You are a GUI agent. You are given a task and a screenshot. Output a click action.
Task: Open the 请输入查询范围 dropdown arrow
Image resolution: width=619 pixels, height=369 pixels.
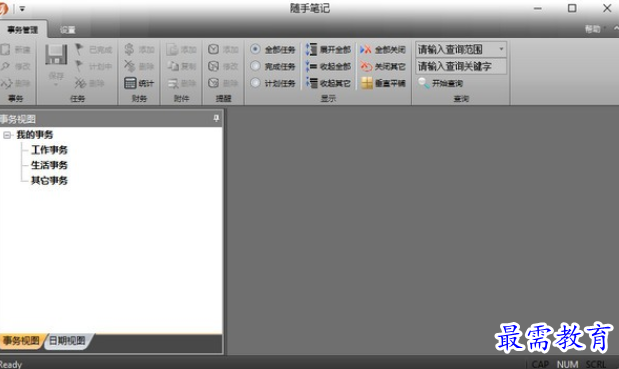click(x=501, y=49)
